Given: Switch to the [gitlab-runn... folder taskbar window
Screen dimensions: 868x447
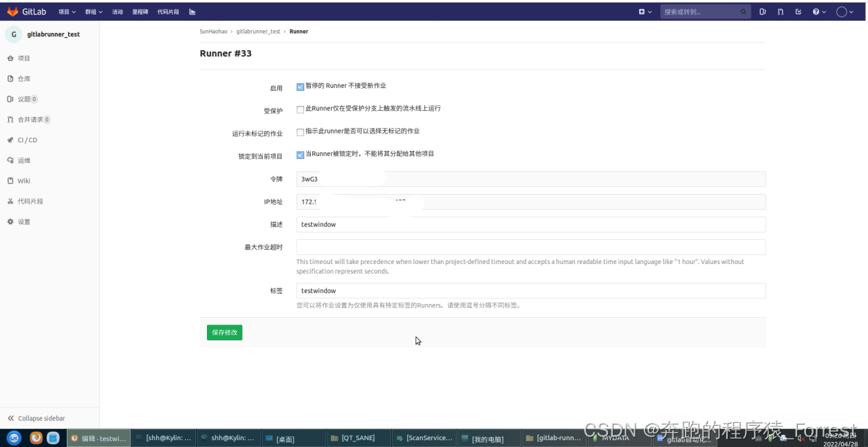Looking at the screenshot, I should click(553, 438).
